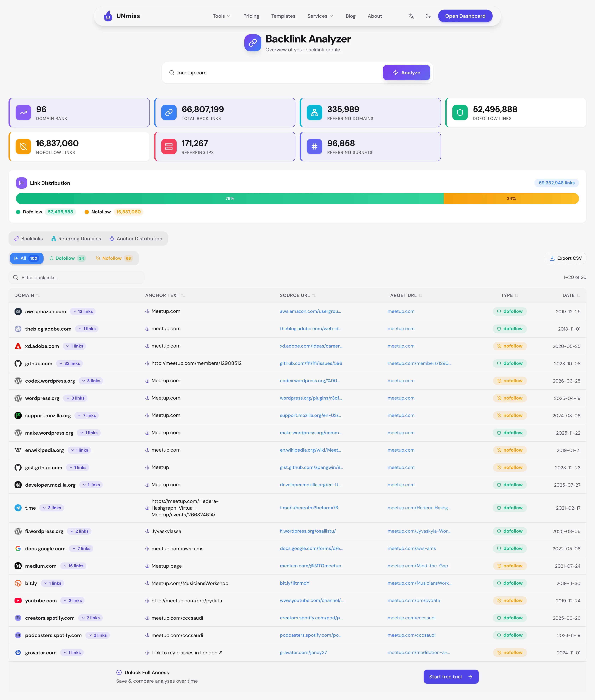Click the green Dofollow legend dot

(18, 212)
